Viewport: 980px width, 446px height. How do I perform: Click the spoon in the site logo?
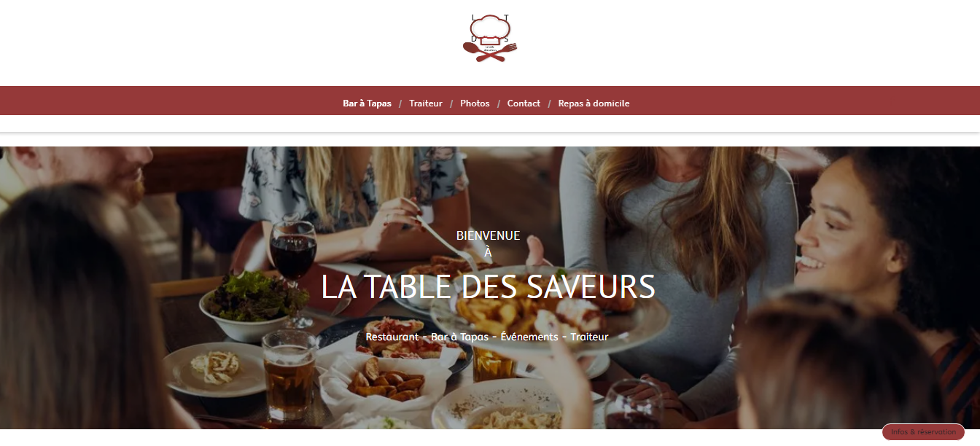click(x=482, y=51)
